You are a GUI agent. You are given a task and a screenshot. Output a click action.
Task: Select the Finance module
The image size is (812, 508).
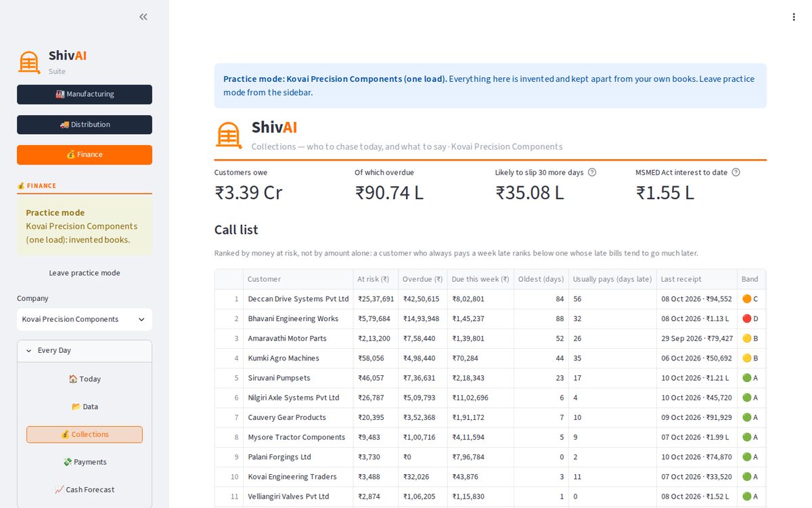coord(85,154)
